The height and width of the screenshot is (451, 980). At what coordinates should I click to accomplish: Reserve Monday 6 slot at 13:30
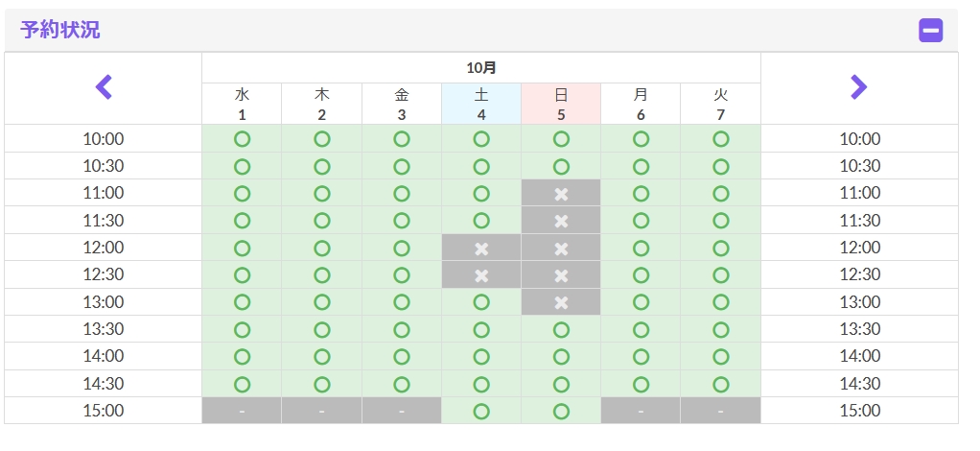(x=641, y=329)
